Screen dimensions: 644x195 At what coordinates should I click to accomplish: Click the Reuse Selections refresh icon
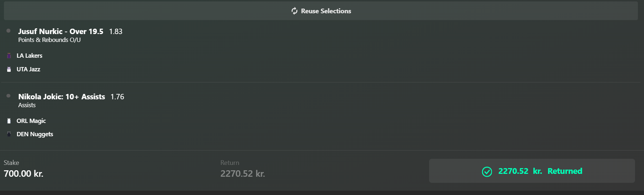tap(294, 11)
